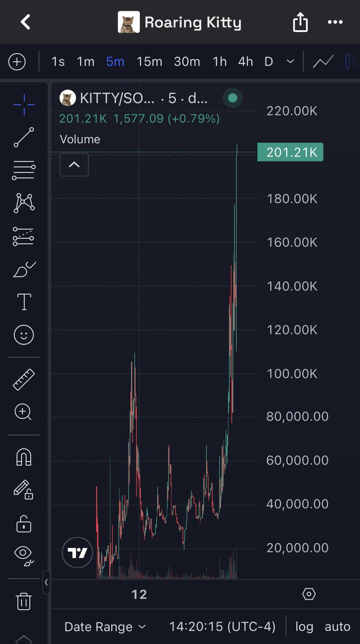360x644 pixels.
Task: Select the 30m timeframe
Action: point(186,62)
